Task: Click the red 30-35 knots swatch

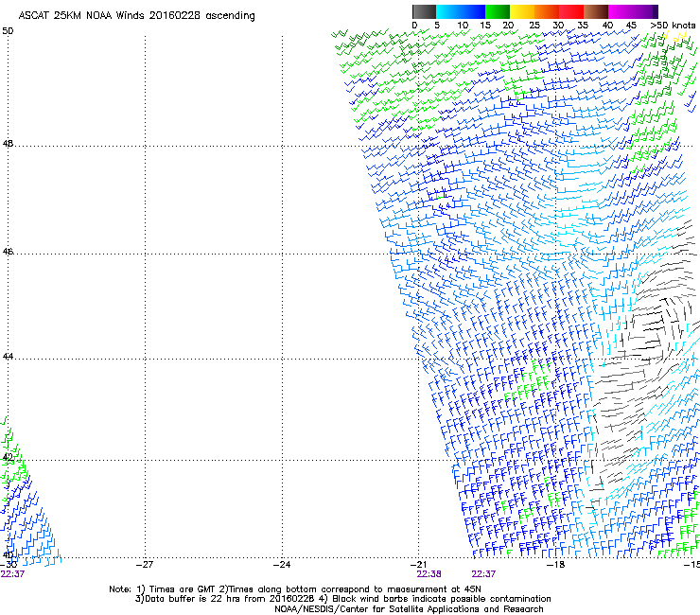Action: pos(571,11)
